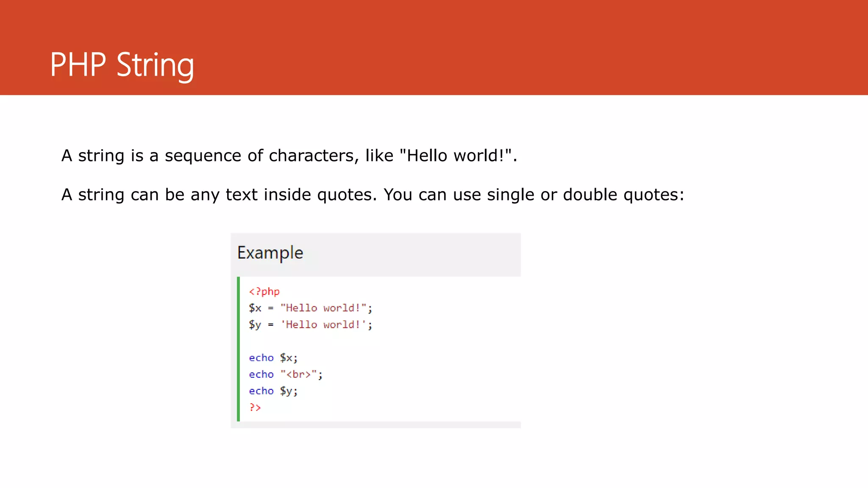The image size is (868, 488).
Task: Click the red "<?php" opening tag
Action: [x=264, y=291]
